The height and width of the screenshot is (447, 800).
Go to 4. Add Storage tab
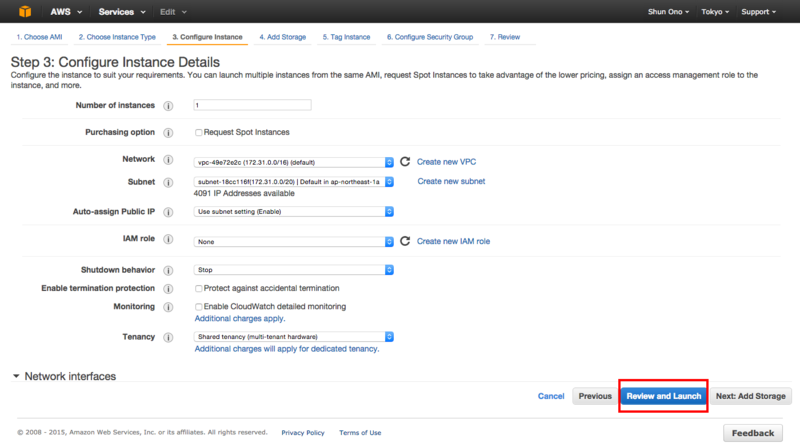coord(283,37)
